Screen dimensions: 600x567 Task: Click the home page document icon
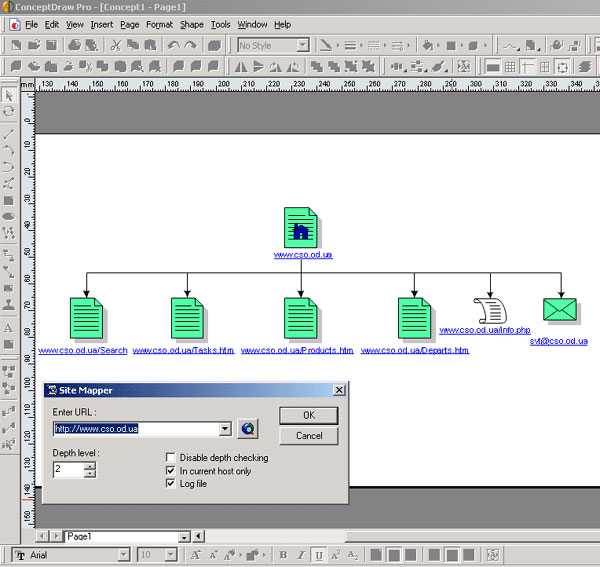click(x=301, y=228)
